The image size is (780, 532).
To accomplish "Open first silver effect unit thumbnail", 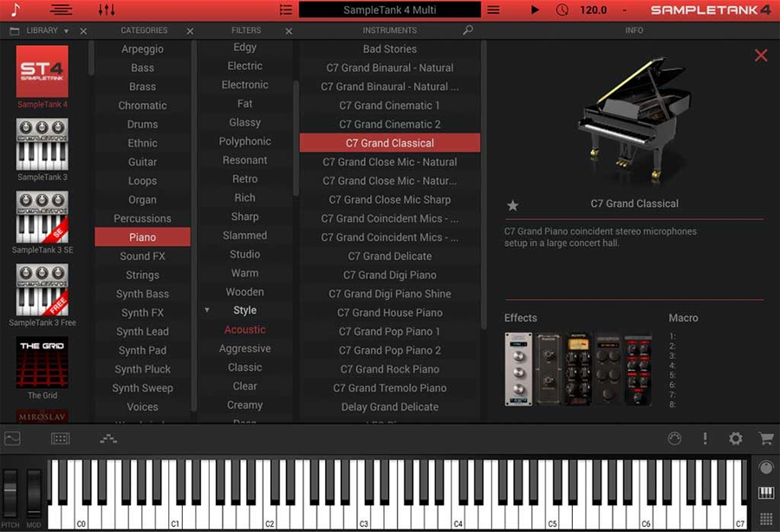I will 518,369.
